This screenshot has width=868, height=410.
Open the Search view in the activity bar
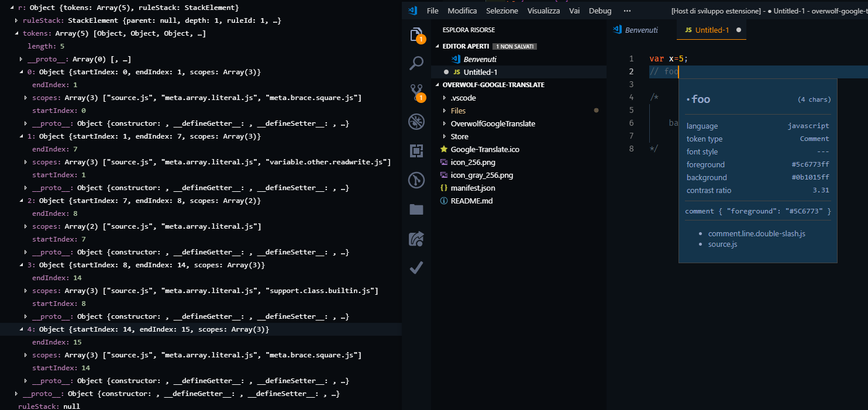pyautogui.click(x=416, y=63)
